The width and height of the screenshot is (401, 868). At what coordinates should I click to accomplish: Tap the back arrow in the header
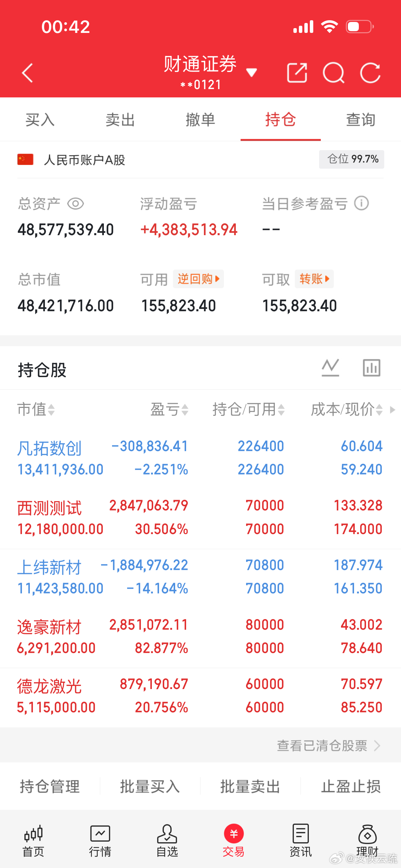tap(27, 73)
